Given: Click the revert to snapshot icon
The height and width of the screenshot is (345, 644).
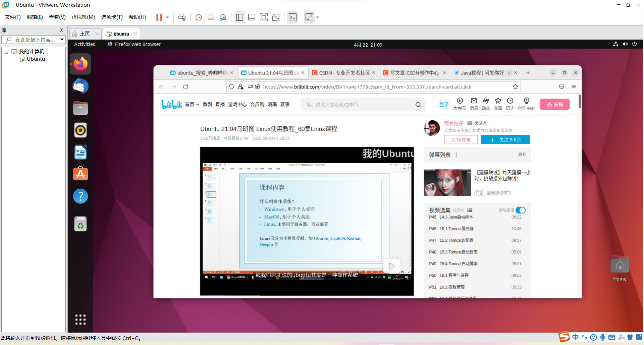Looking at the screenshot, I should point(211,17).
